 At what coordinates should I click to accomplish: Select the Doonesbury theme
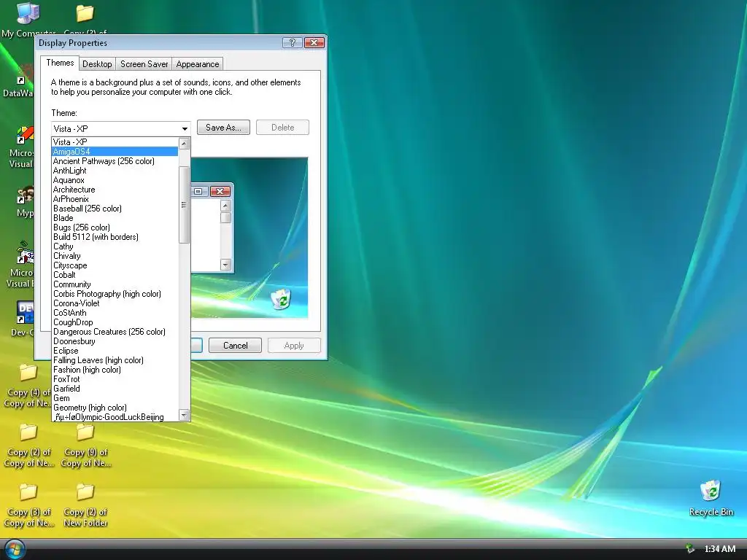coord(115,341)
